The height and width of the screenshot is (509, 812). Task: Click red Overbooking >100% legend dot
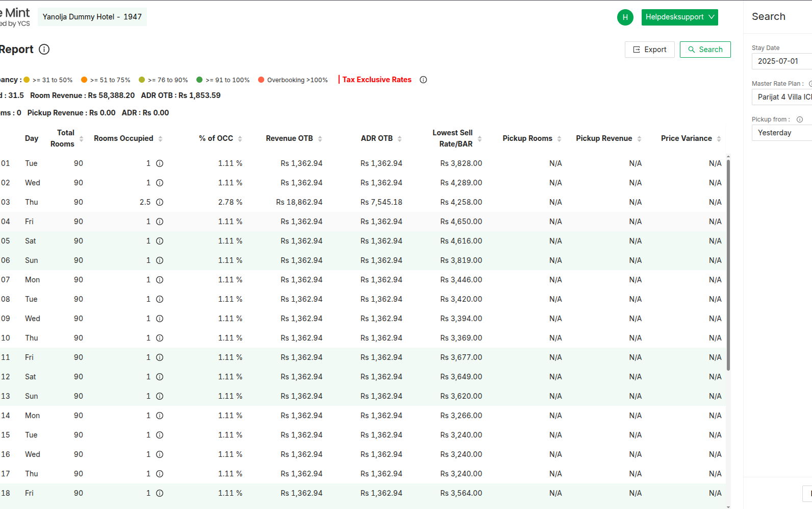point(261,80)
